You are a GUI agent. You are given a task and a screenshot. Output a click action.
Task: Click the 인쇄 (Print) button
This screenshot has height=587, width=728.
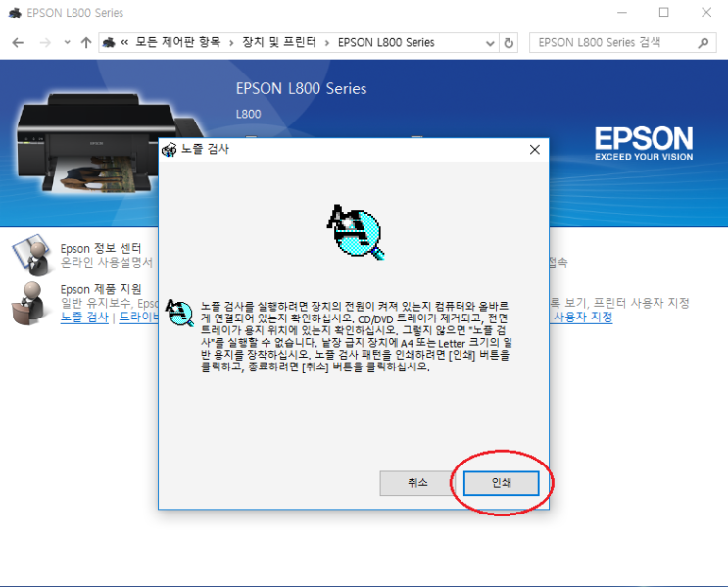pyautogui.click(x=502, y=483)
